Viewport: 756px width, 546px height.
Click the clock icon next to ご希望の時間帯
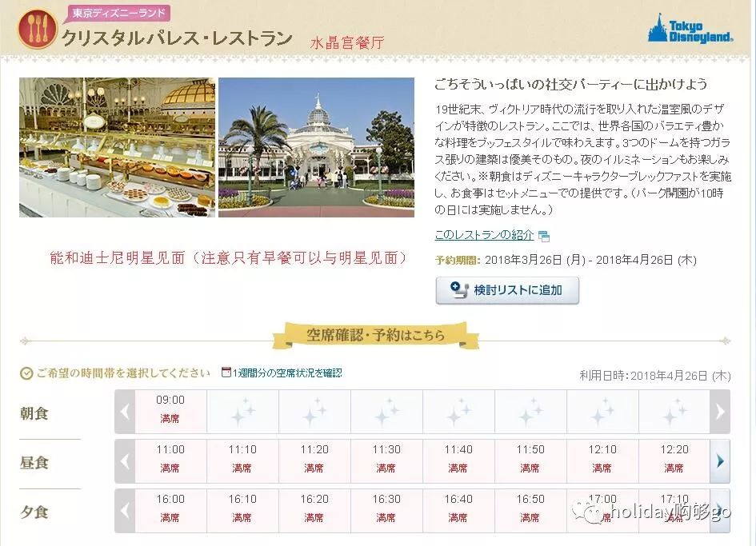26,373
